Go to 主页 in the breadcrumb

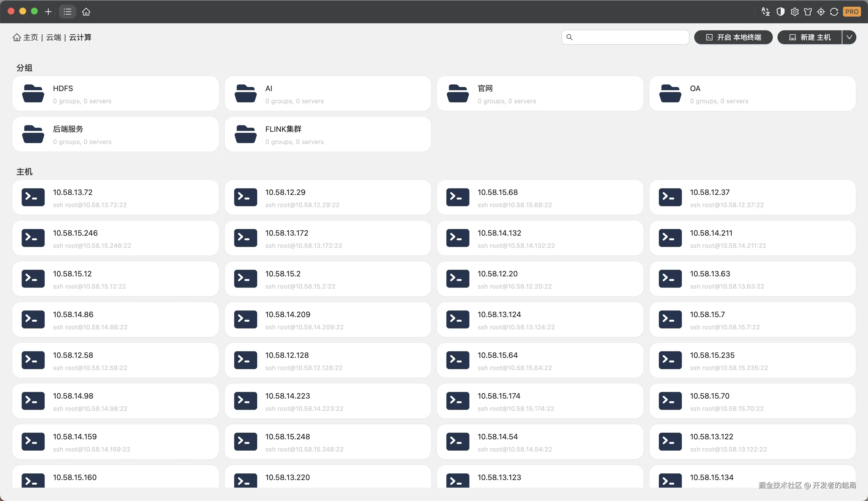(30, 37)
